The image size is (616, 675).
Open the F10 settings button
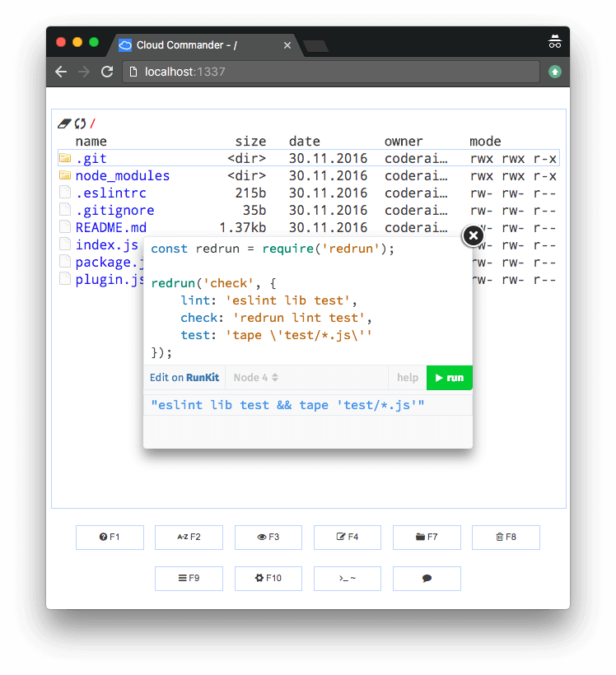pyautogui.click(x=268, y=578)
